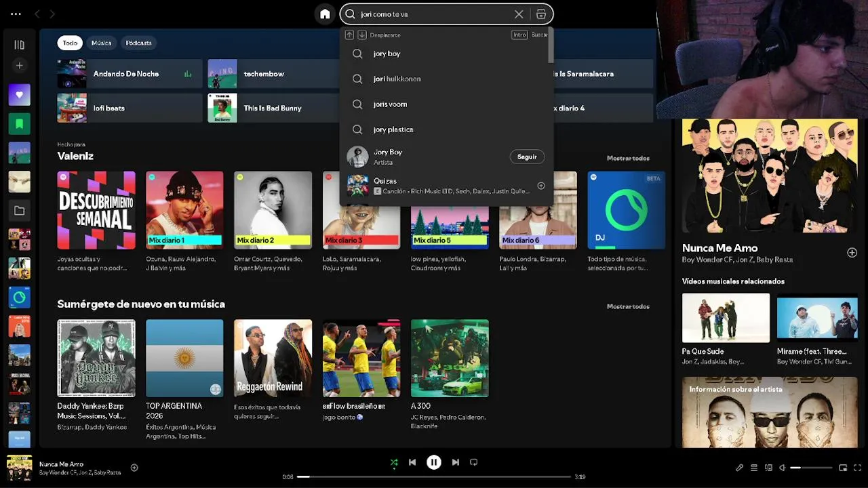Navigate forward with the right arrow
Screen dimensions: 868x488
(x=52, y=14)
